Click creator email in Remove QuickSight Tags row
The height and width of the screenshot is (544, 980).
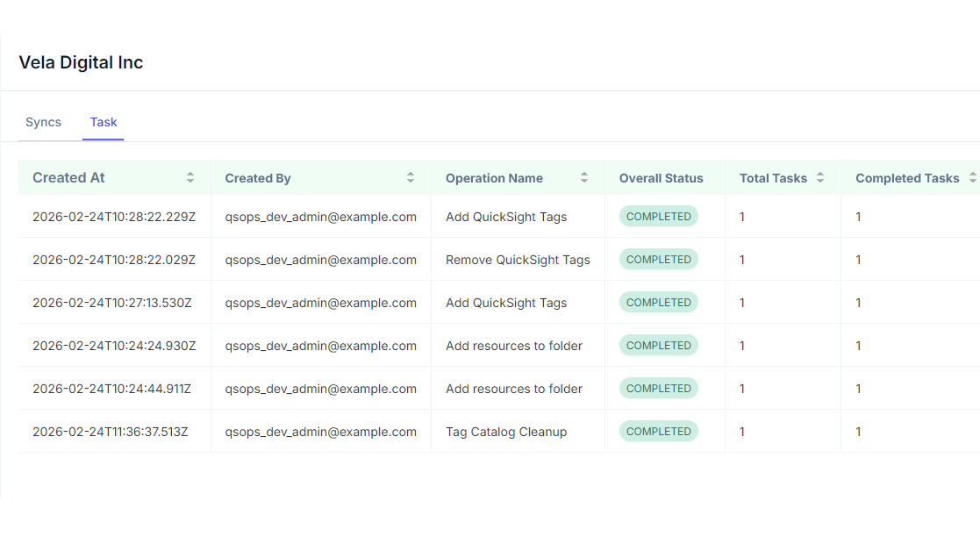[x=320, y=260]
